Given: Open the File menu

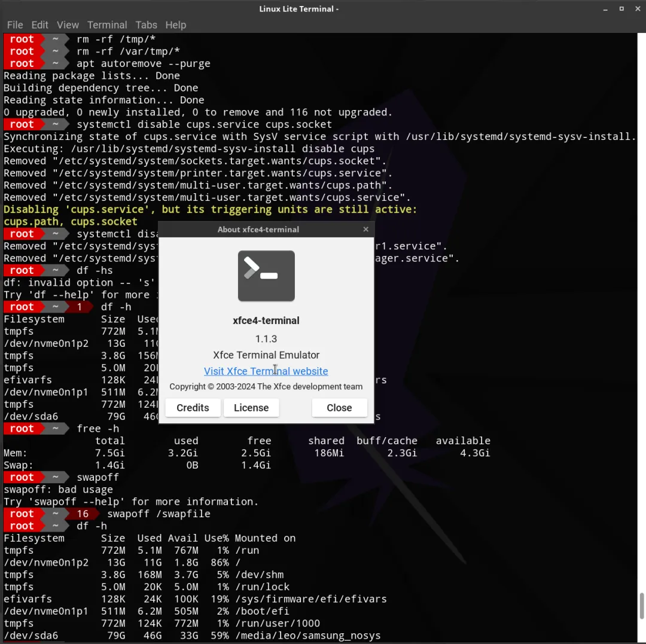Looking at the screenshot, I should tap(15, 25).
